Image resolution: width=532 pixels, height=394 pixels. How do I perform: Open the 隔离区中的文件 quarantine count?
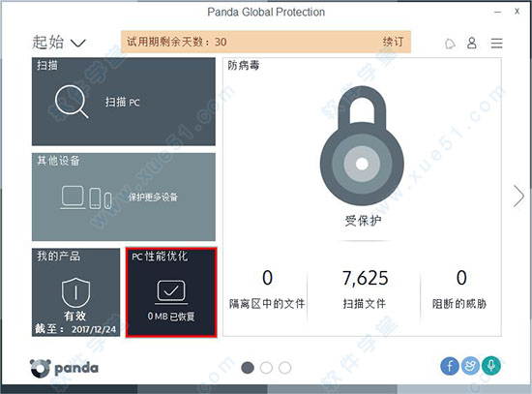[x=267, y=289]
